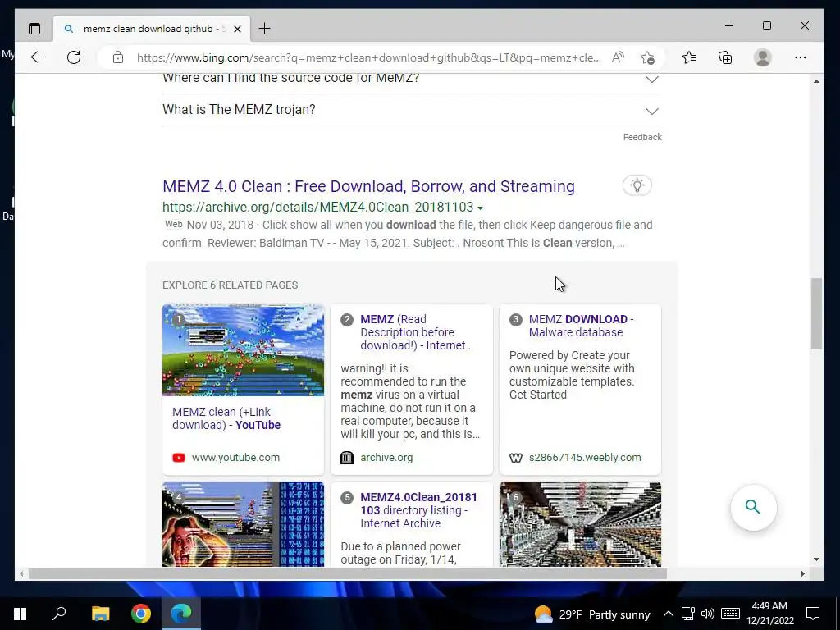Click scrollbar up arrow
This screenshot has height=630, width=840.
(x=816, y=81)
